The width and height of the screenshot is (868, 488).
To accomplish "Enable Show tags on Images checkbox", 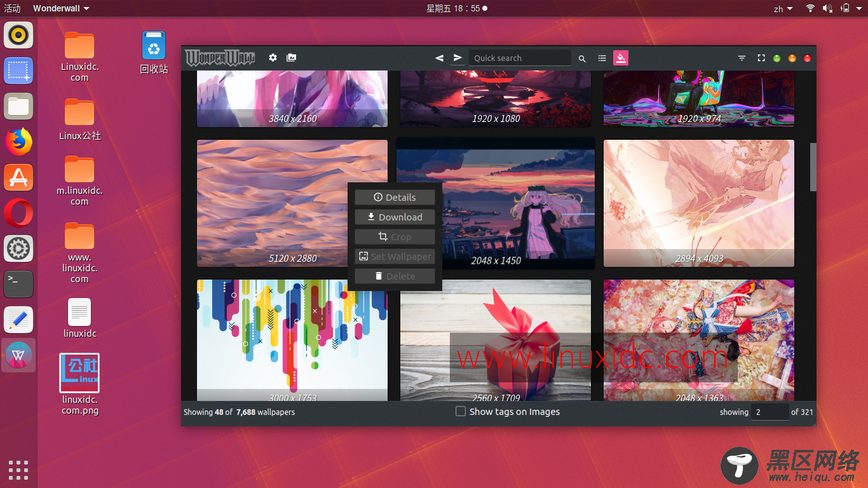I will point(461,412).
